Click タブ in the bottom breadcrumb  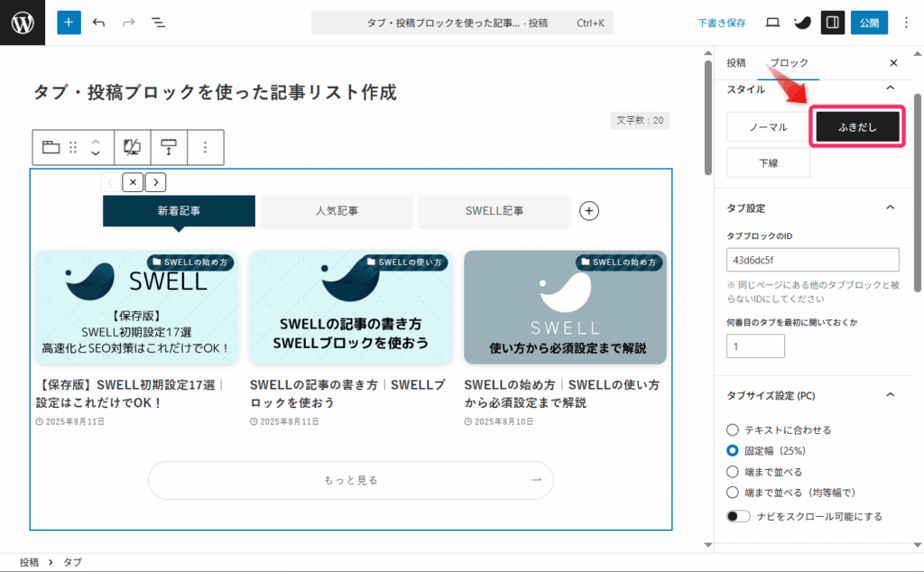[72, 562]
